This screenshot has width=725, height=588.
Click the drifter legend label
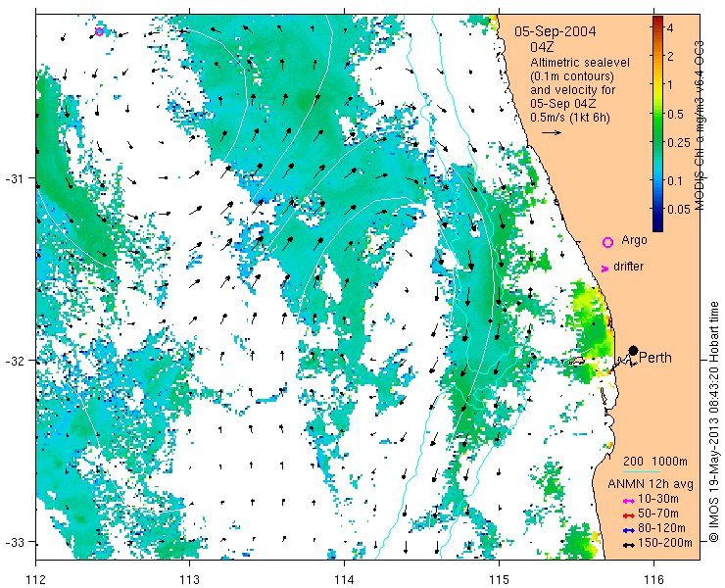click(x=628, y=267)
